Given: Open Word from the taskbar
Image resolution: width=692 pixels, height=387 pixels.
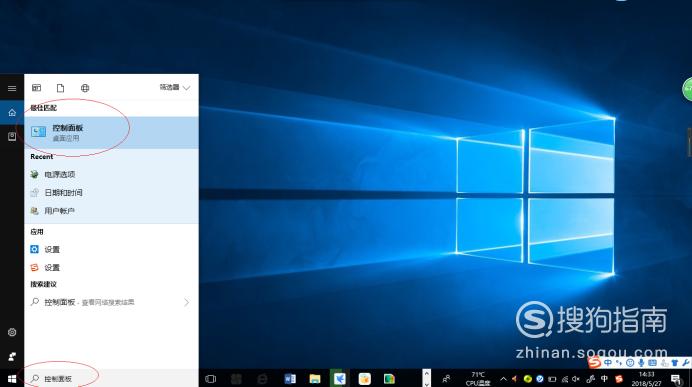Looking at the screenshot, I should (x=290, y=379).
